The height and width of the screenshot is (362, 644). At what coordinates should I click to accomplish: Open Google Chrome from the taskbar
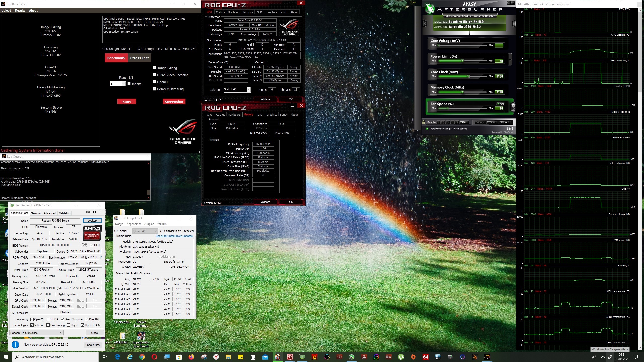click(142, 357)
